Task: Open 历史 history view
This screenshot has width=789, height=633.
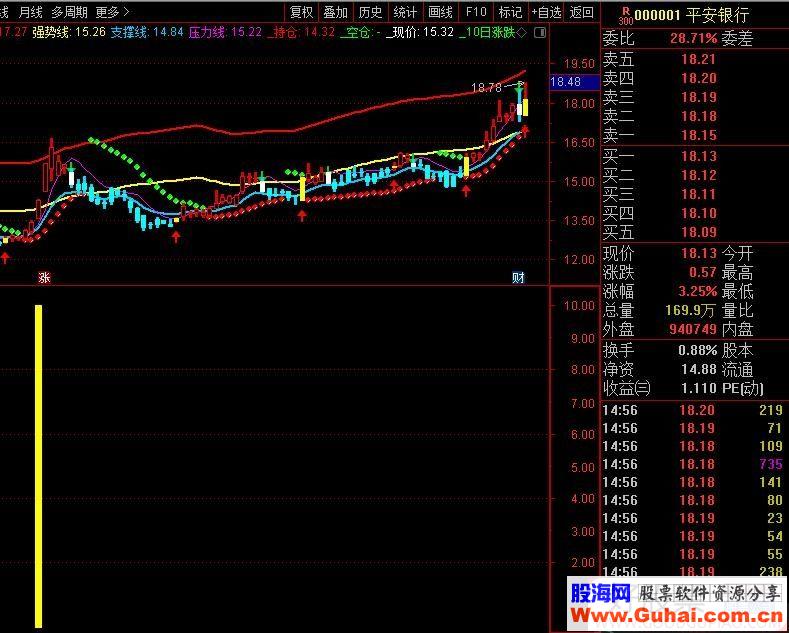Action: [370, 12]
